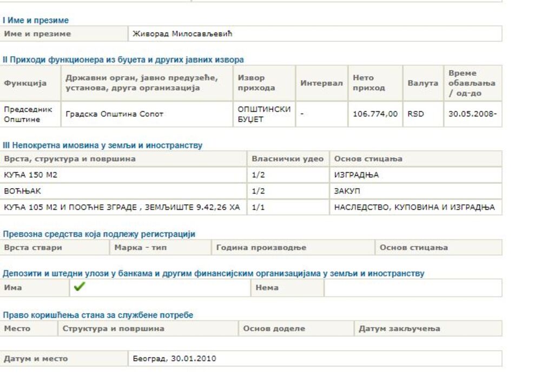Click the green checkmark under Има
Viewport: 541px width, 392px height.
point(79,288)
